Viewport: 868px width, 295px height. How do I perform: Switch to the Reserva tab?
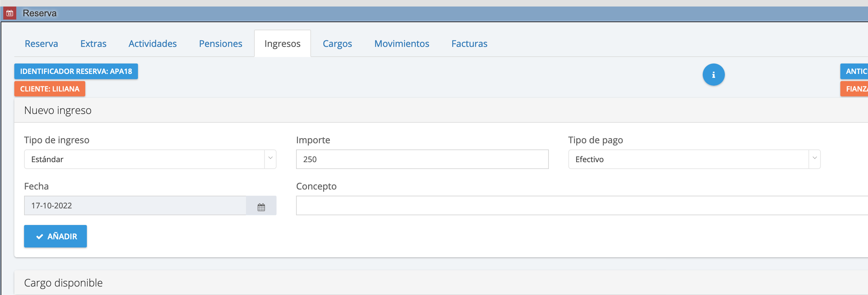[41, 44]
